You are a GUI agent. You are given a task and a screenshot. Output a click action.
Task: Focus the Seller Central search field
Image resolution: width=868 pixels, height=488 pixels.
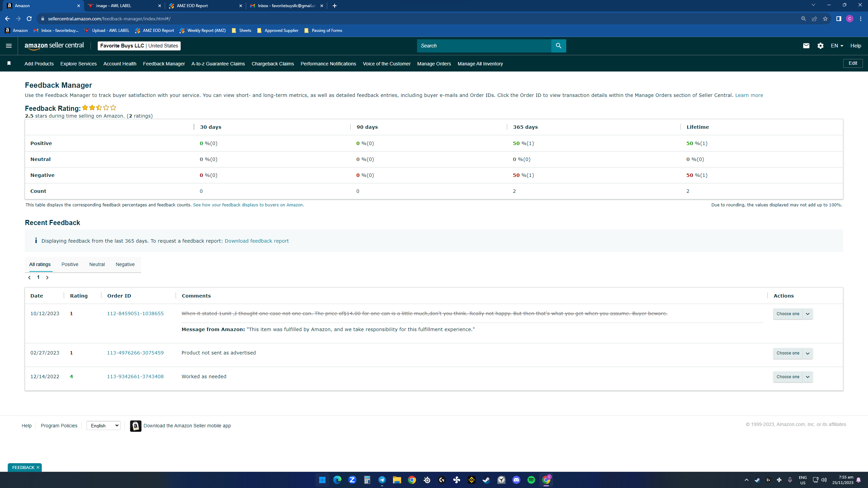[484, 46]
